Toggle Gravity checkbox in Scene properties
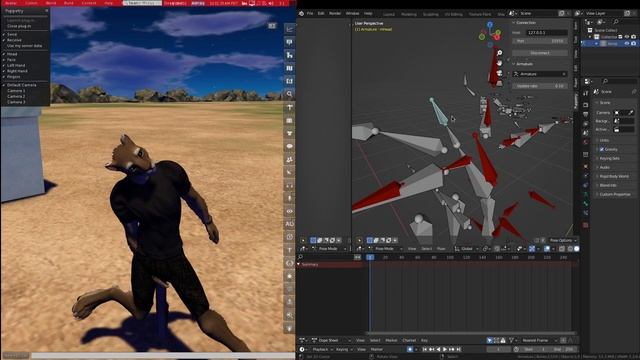640x360 pixels. pos(602,149)
